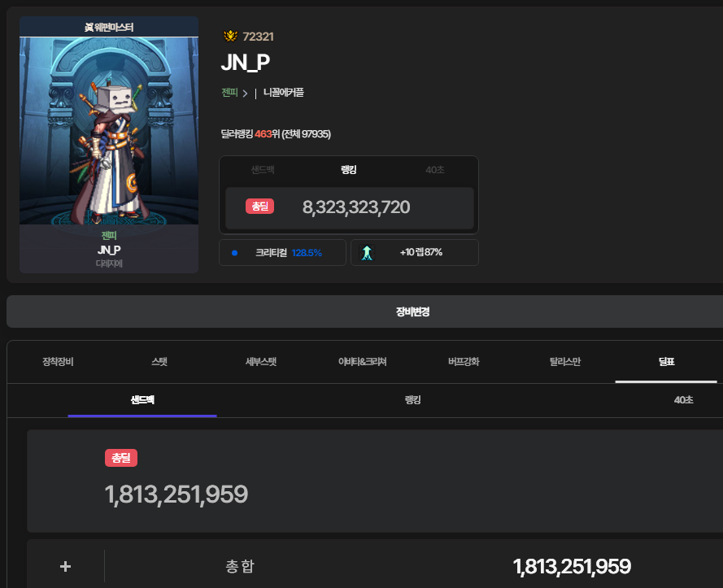Click the 젠피 adventure guild link
This screenshot has height=588, width=723.
229,93
